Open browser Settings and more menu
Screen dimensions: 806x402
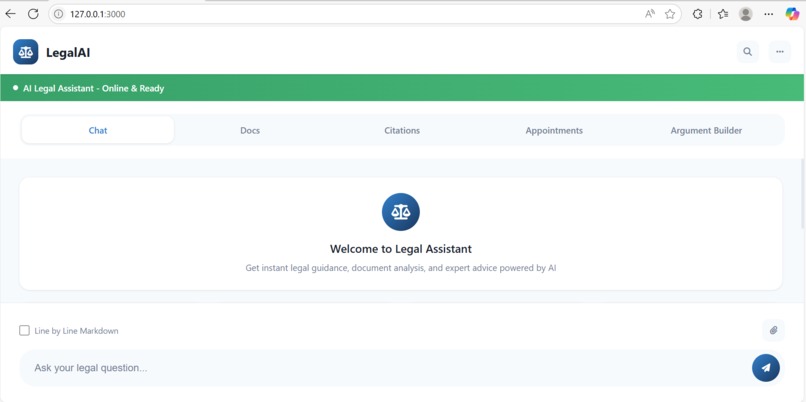pos(768,14)
